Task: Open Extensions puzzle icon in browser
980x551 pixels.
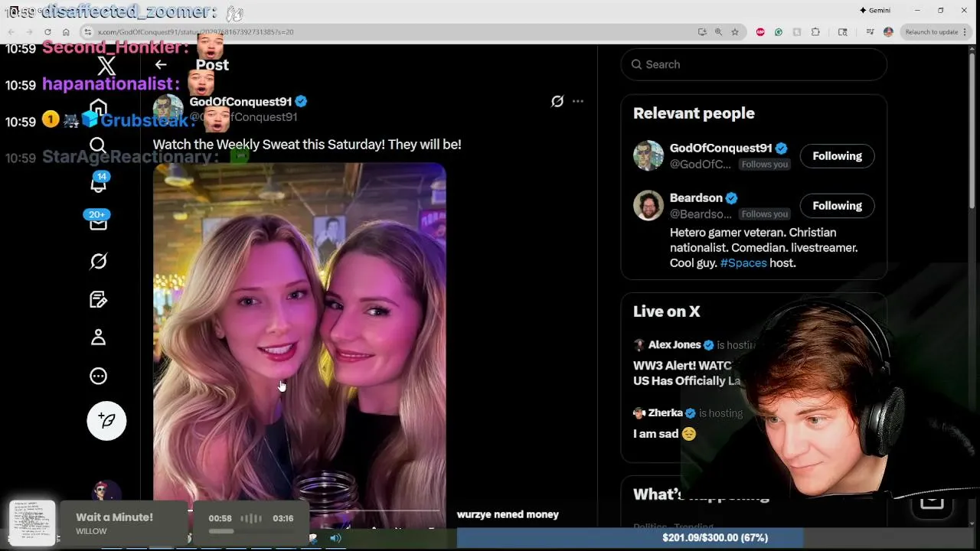Action: (x=815, y=32)
